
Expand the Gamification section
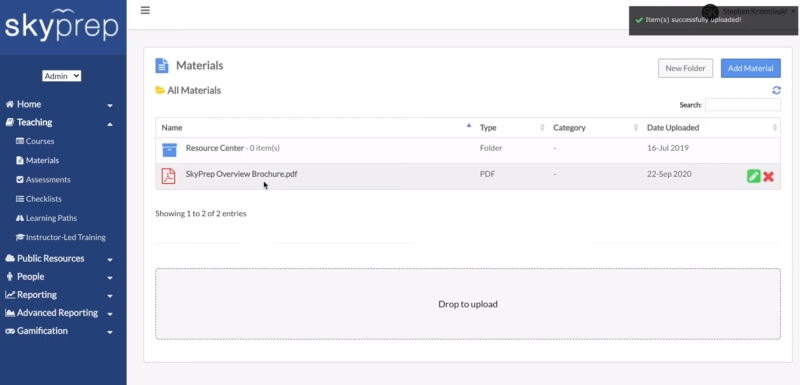59,331
